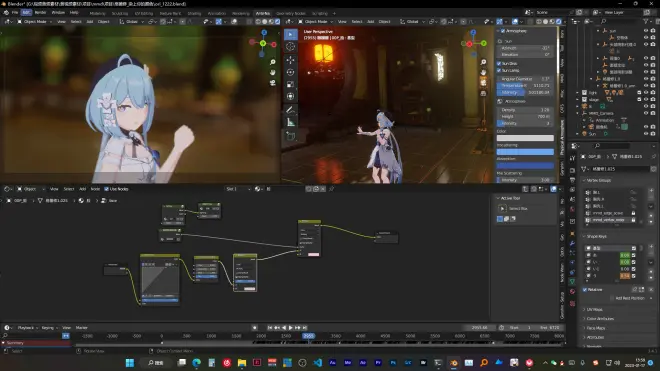The width and height of the screenshot is (660, 371).
Task: Select the Rotate tool in viewport toolbar
Action: [290, 72]
